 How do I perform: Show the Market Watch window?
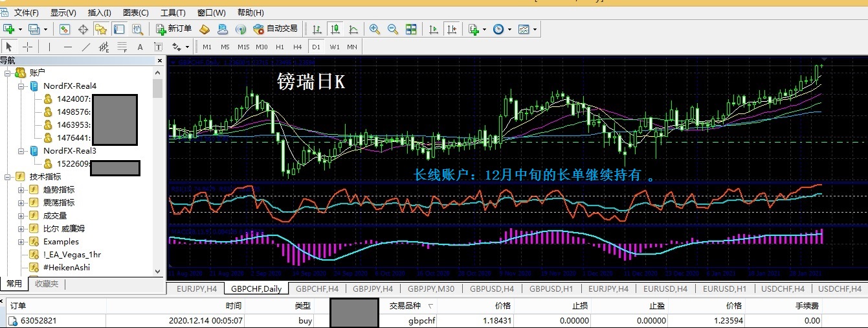[65, 29]
